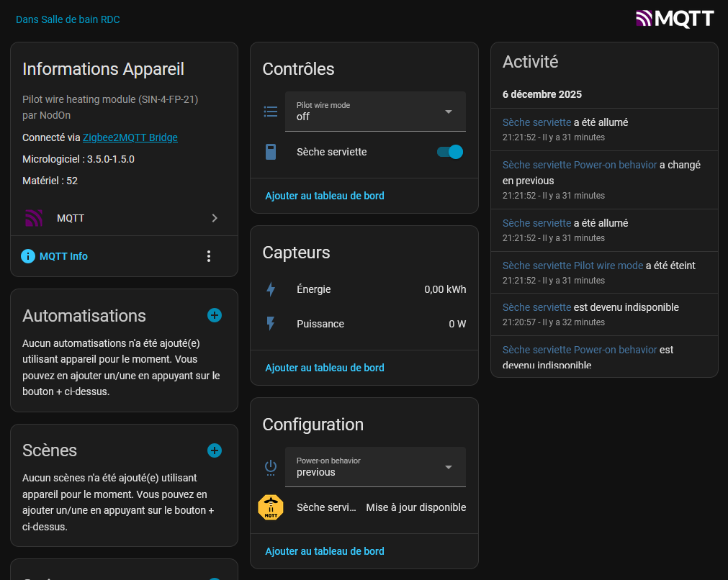
Task: Click the blue info circle icon
Action: point(28,256)
